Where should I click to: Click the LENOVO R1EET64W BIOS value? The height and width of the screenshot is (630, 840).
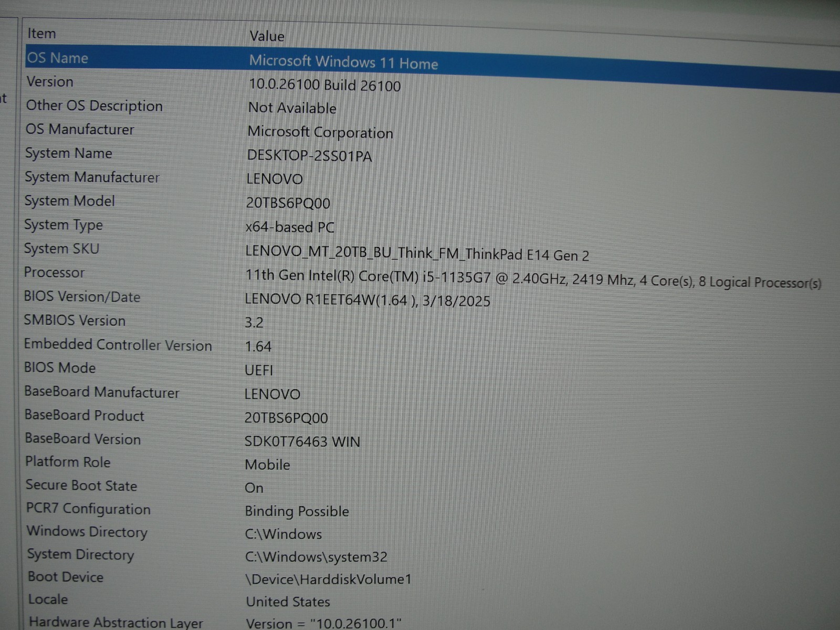tap(367, 300)
